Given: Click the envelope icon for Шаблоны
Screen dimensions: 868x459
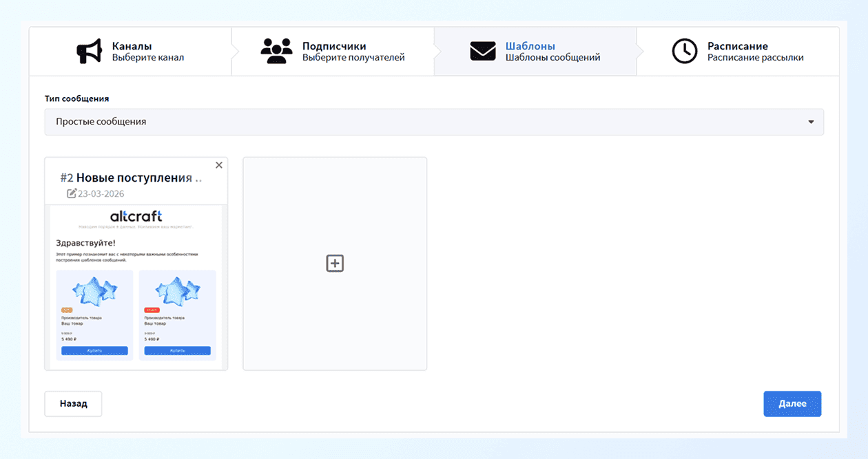Looking at the screenshot, I should (483, 52).
